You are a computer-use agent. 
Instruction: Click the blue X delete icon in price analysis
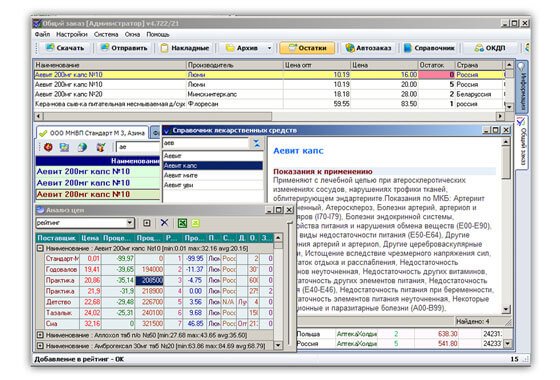(x=164, y=223)
